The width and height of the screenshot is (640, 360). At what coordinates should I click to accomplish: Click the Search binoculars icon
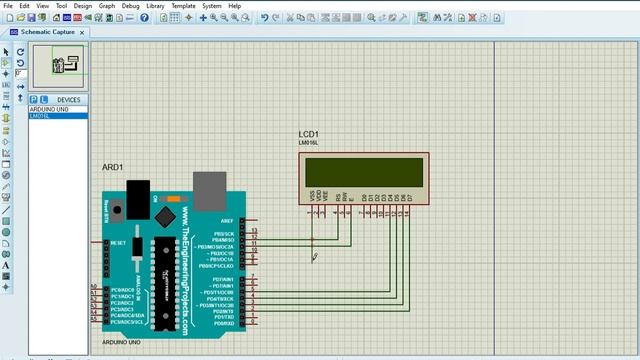pos(437,18)
